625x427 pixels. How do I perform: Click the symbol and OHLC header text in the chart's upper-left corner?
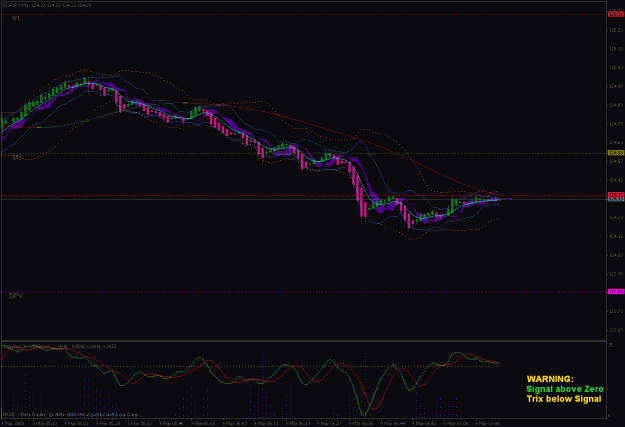pyautogui.click(x=47, y=5)
